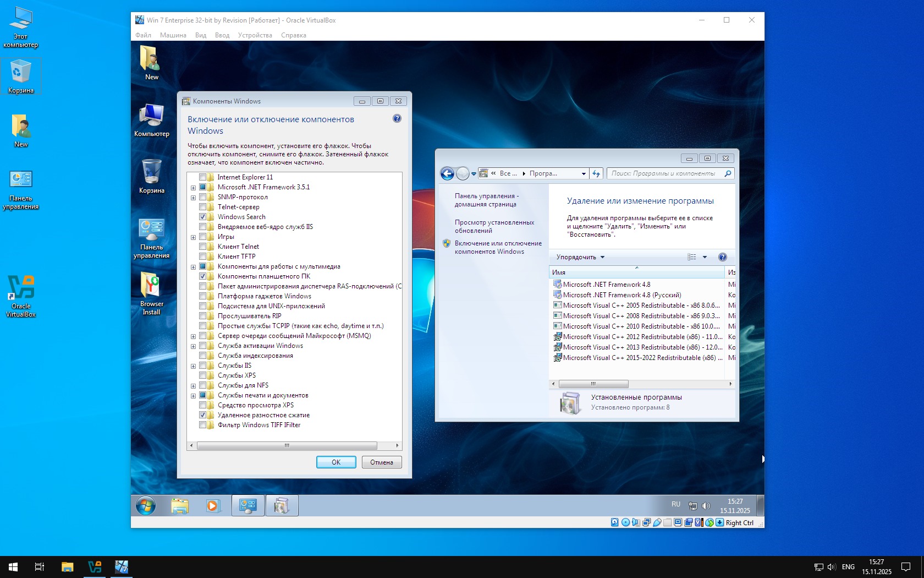
Task: Uncheck the Windows Search component
Action: coord(202,217)
